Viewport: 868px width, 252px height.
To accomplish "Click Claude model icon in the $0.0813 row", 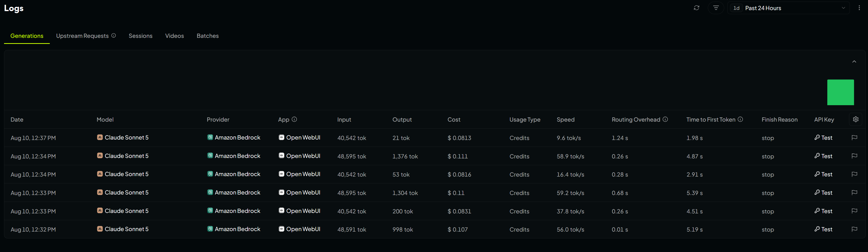I will [100, 137].
